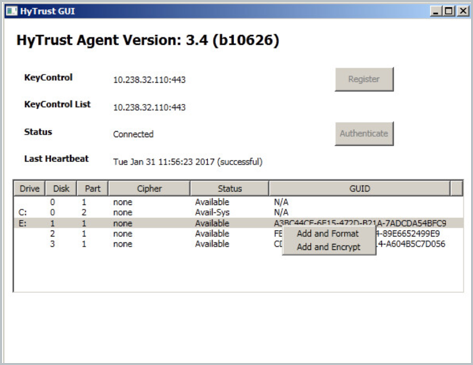
Task: Select the row for disk 2
Action: click(238, 234)
